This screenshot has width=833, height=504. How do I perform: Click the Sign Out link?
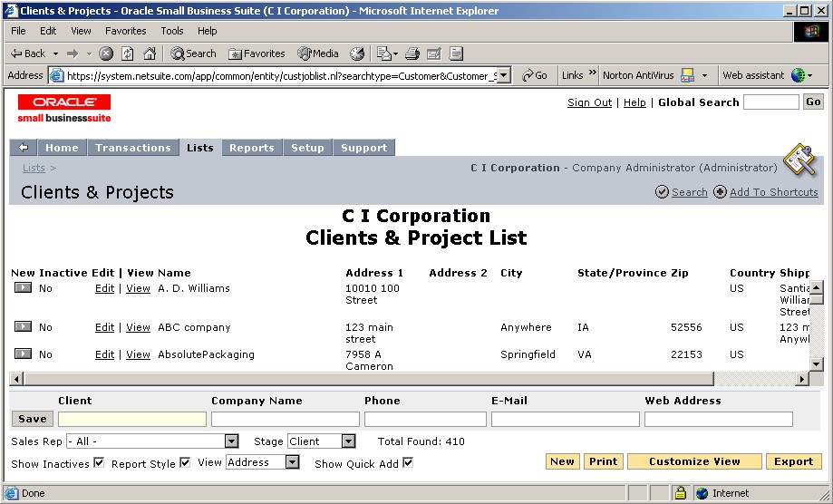point(590,102)
